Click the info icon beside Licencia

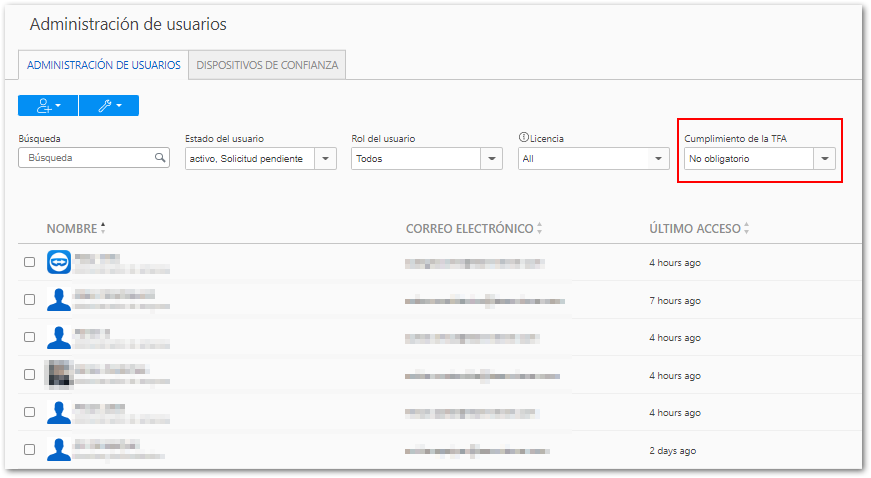click(523, 138)
